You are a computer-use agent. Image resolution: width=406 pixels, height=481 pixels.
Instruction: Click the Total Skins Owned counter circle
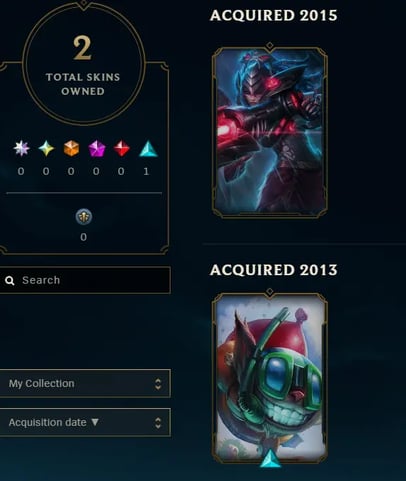(x=83, y=63)
